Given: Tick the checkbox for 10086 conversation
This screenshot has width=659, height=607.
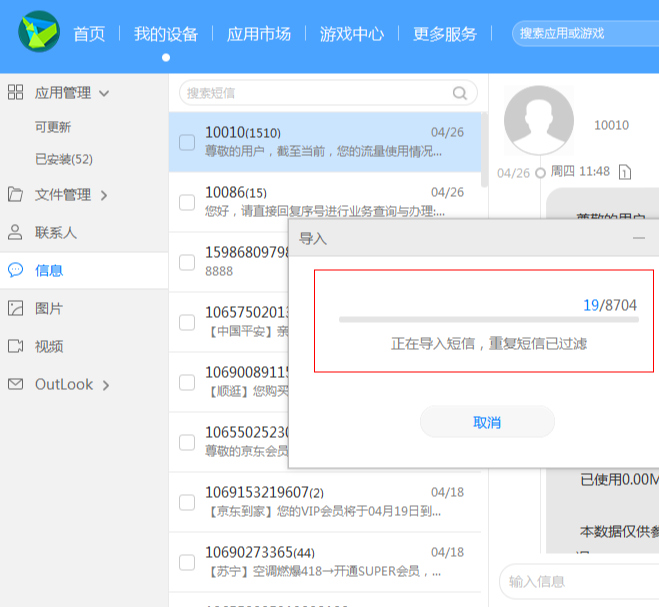Looking at the screenshot, I should [x=187, y=202].
